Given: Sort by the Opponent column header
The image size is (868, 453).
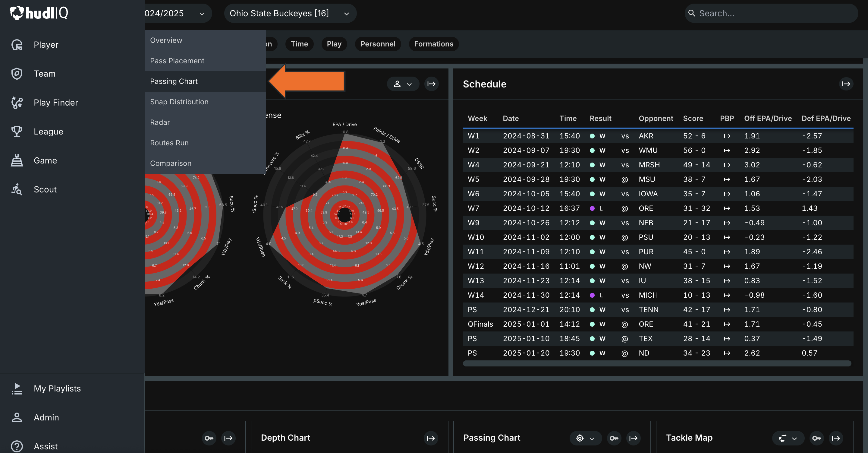Looking at the screenshot, I should click(656, 119).
